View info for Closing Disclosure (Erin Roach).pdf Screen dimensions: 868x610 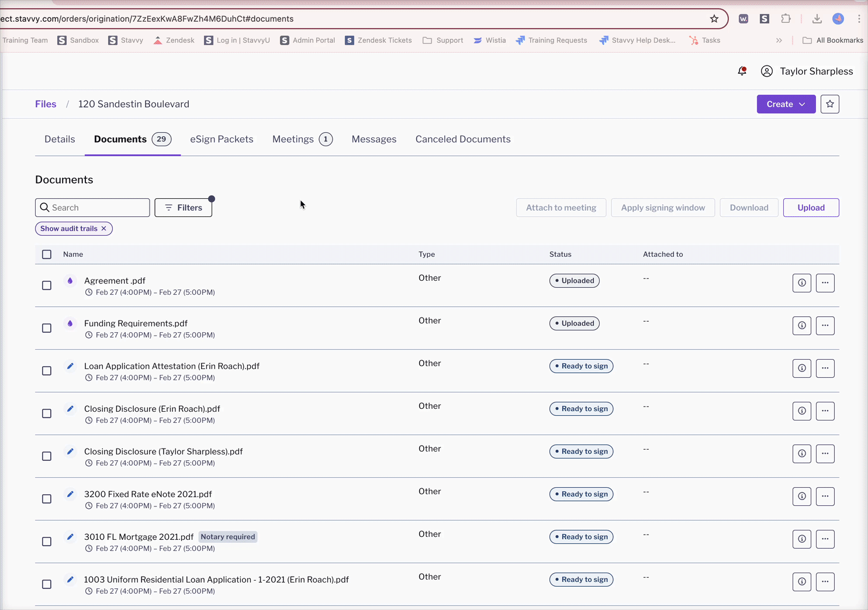point(802,411)
